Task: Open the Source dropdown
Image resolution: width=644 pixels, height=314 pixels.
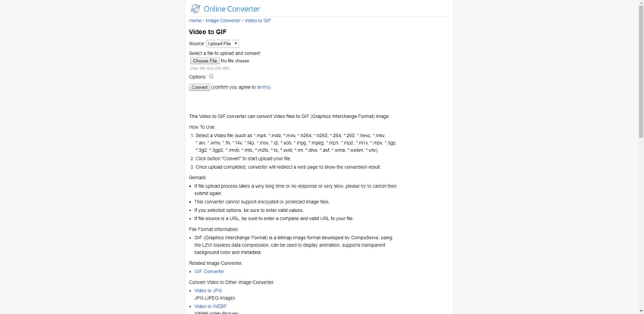Action: (223, 44)
